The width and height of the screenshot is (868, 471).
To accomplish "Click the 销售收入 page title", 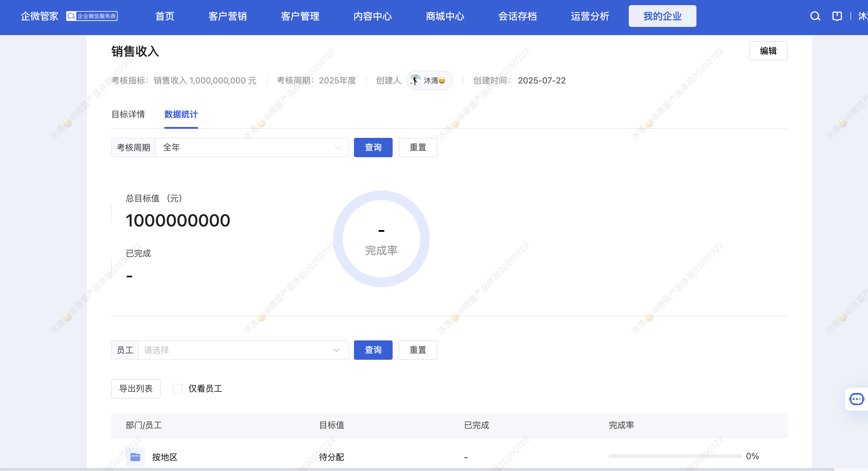I will click(135, 51).
